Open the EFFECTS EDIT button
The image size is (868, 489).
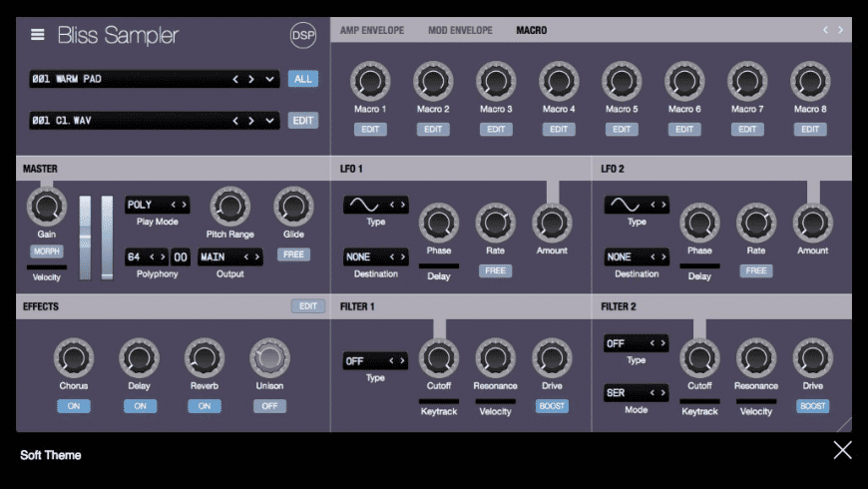307,306
